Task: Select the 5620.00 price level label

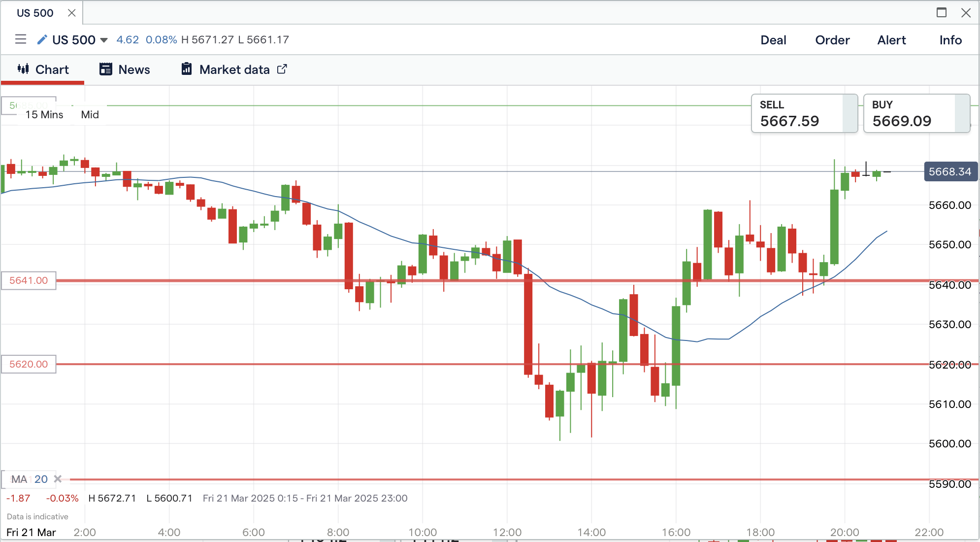Action: (x=29, y=365)
